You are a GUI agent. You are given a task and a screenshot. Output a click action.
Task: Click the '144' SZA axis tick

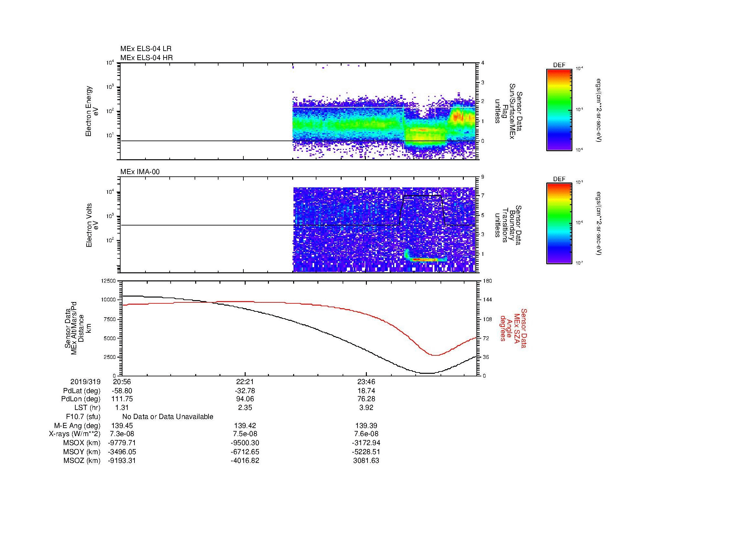487,300
